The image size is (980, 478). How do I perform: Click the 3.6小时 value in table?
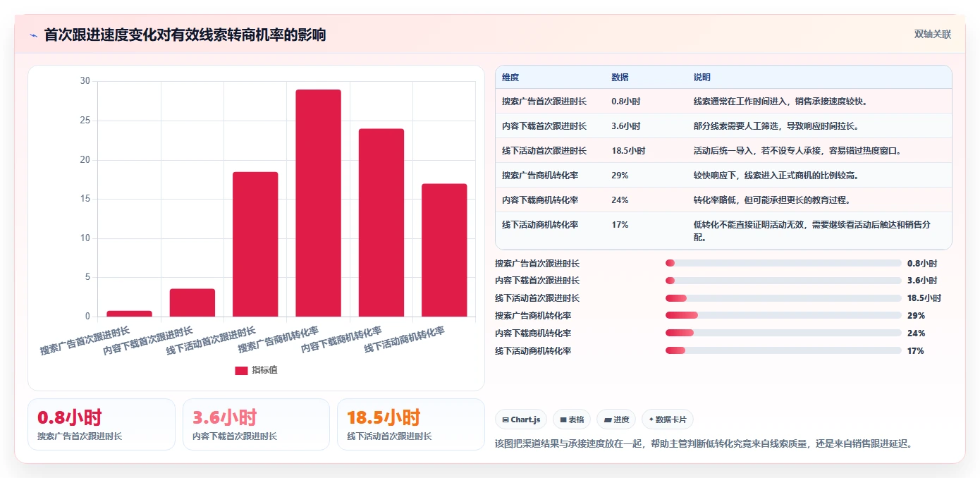(626, 126)
